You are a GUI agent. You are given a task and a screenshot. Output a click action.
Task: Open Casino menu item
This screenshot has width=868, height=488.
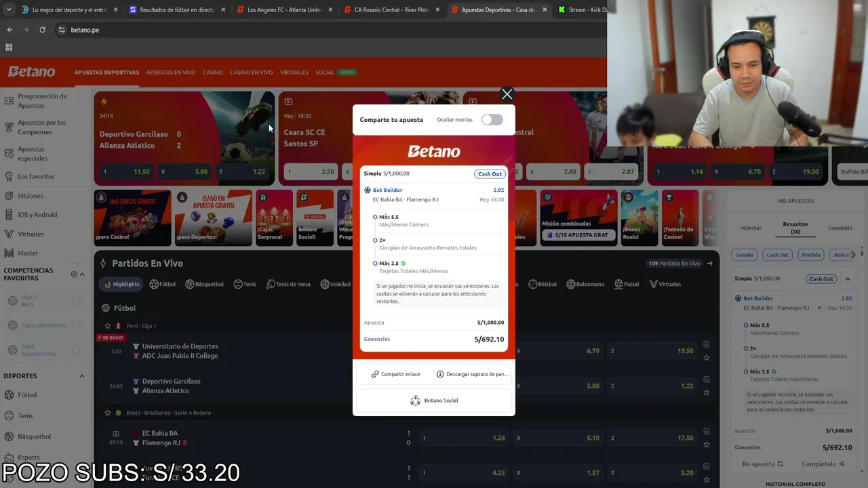(212, 73)
